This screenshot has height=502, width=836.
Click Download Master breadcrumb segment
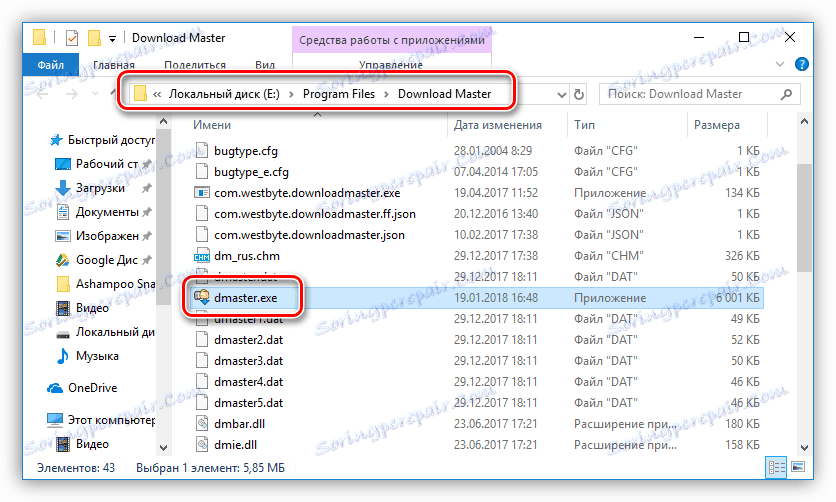[444, 94]
